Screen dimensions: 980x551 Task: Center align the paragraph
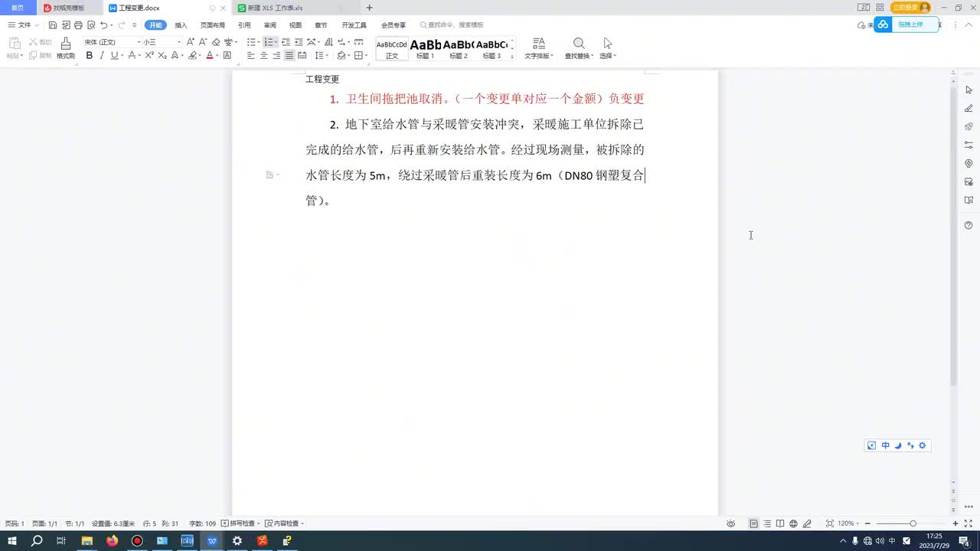(264, 56)
